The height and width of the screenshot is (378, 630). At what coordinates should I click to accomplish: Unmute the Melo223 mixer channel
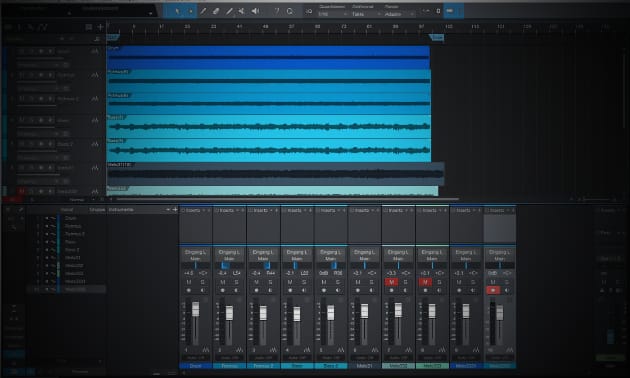click(x=425, y=282)
